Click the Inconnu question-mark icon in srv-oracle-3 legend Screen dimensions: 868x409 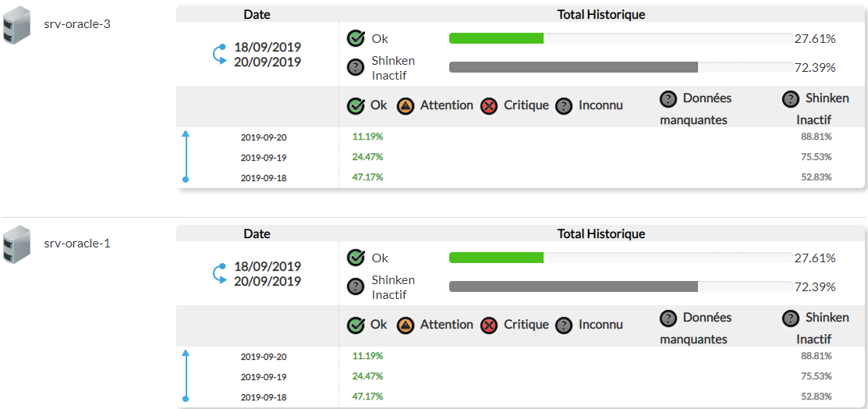(564, 106)
